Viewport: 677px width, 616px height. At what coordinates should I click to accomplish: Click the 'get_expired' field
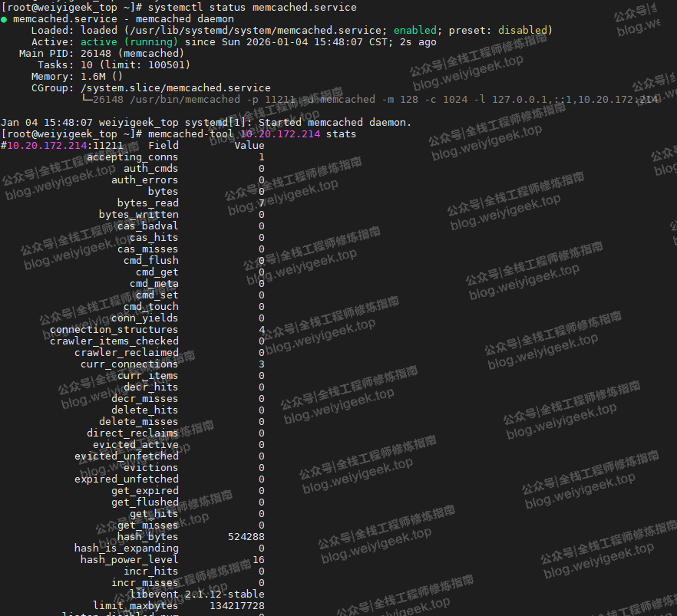[144, 491]
